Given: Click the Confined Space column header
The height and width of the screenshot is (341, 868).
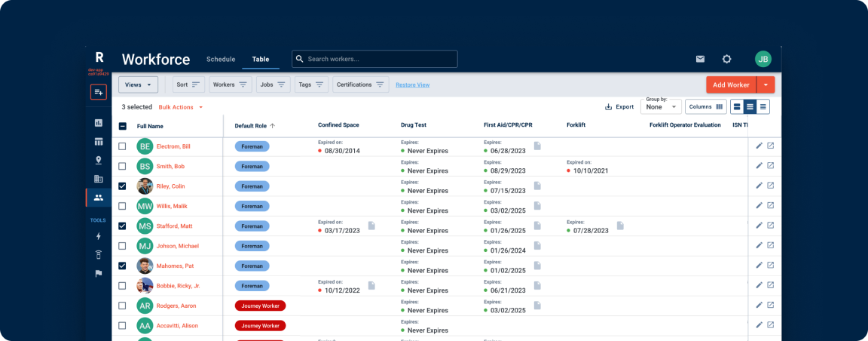Looking at the screenshot, I should click(339, 125).
